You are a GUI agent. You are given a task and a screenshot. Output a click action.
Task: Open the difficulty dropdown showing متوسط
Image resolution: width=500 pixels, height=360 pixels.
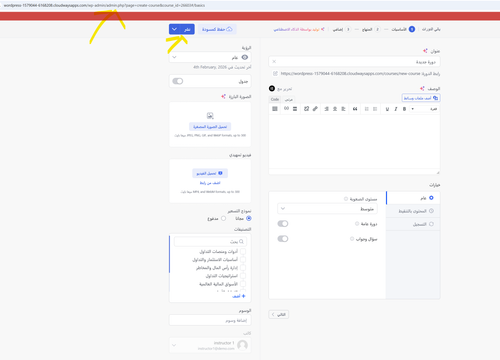(327, 209)
